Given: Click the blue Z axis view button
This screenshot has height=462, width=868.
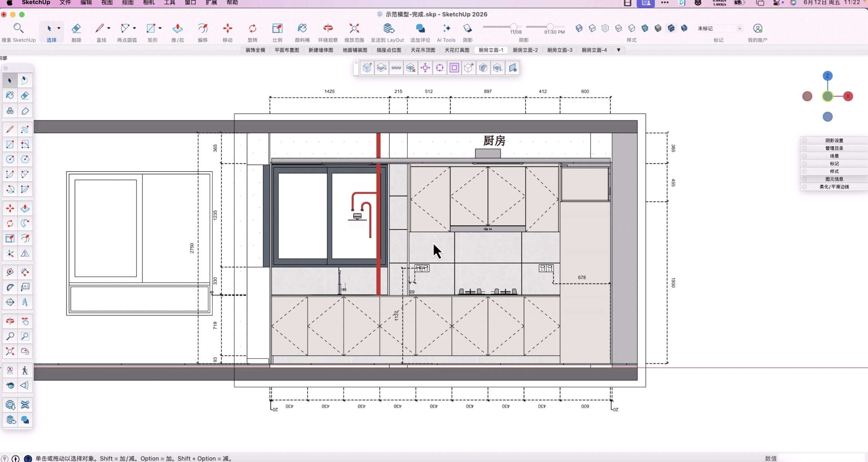Looking at the screenshot, I should [x=827, y=76].
